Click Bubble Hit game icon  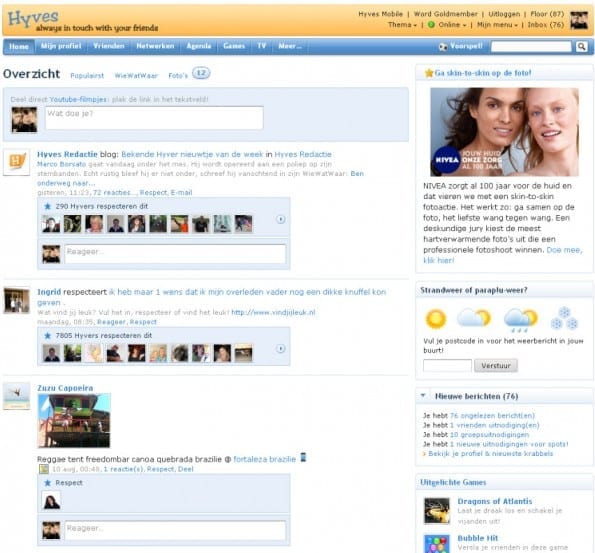coord(437,544)
